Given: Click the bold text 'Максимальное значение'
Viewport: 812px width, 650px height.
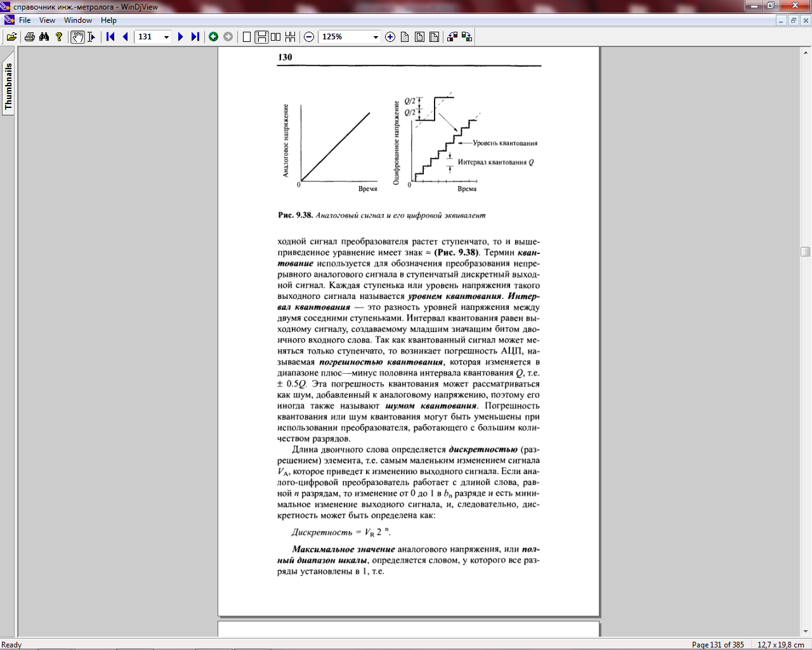Looking at the screenshot, I should (x=343, y=549).
